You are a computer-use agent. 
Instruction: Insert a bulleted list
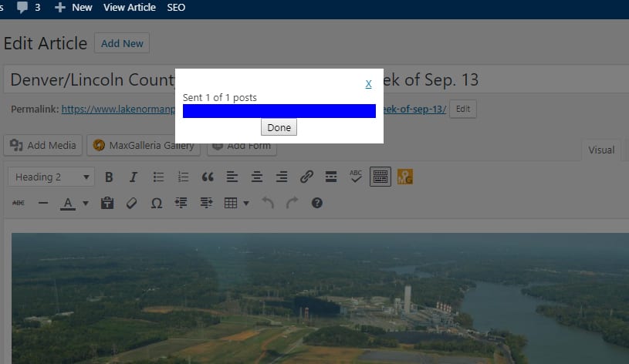click(158, 177)
